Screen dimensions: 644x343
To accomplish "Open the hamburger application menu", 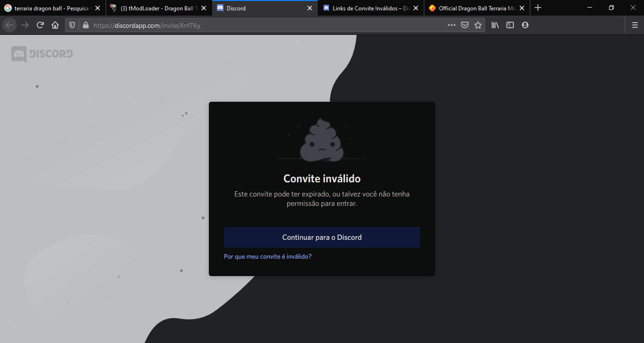I will pos(635,25).
